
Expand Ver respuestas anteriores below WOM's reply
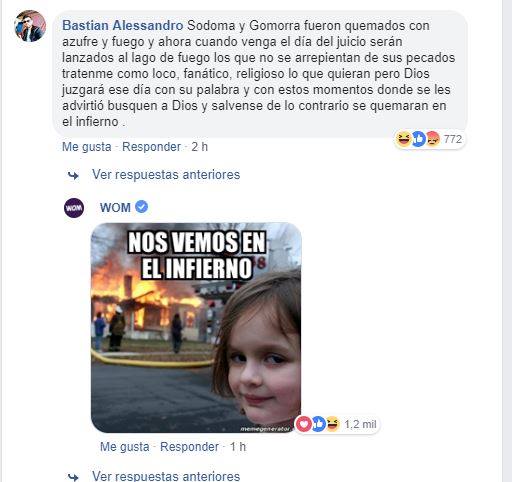[166, 476]
